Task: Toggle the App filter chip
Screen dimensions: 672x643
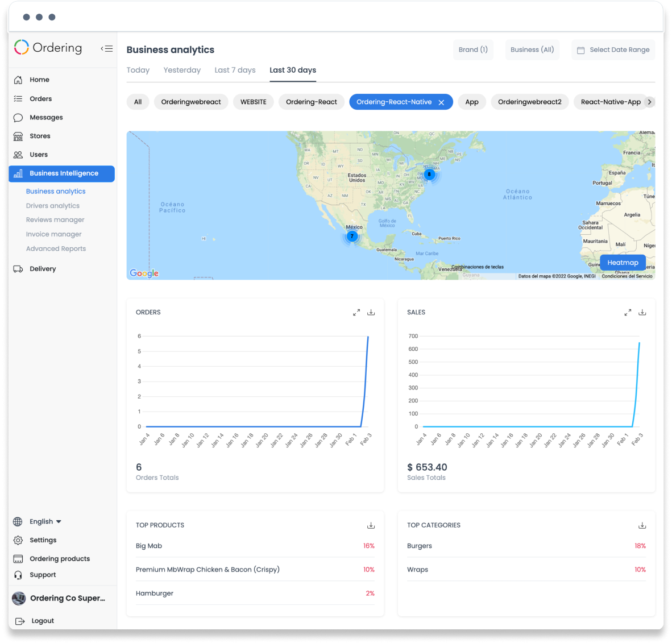Action: click(472, 102)
